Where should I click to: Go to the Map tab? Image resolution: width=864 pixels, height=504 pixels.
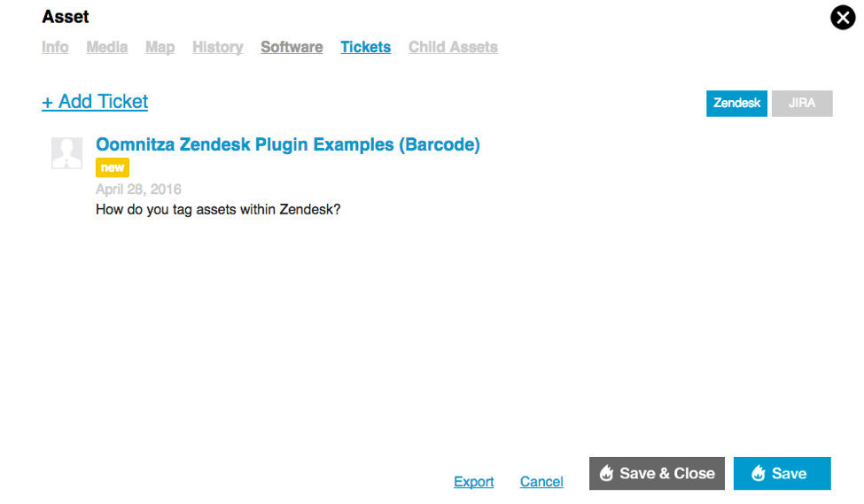[160, 47]
